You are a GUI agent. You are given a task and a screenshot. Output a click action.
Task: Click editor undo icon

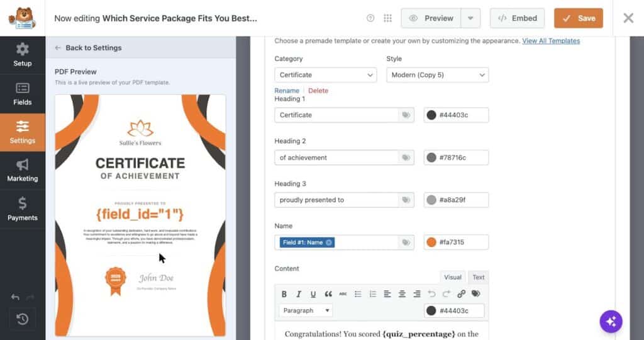coord(431,294)
